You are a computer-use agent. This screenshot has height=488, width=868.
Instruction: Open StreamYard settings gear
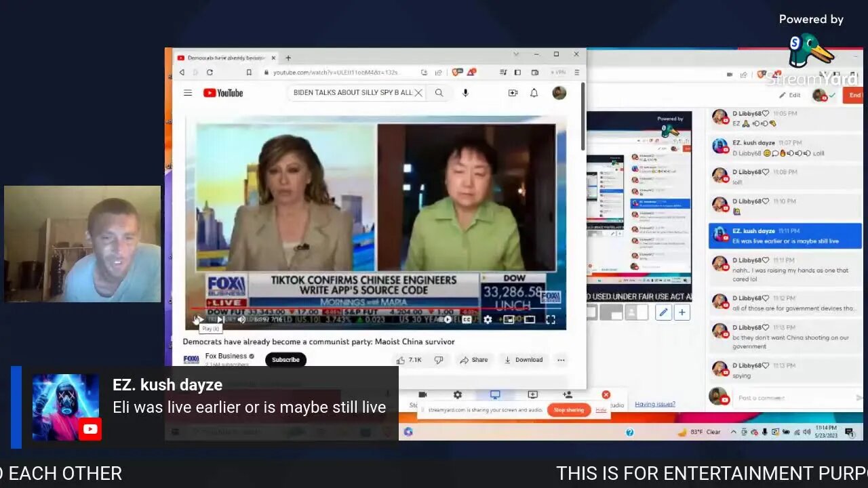(458, 394)
